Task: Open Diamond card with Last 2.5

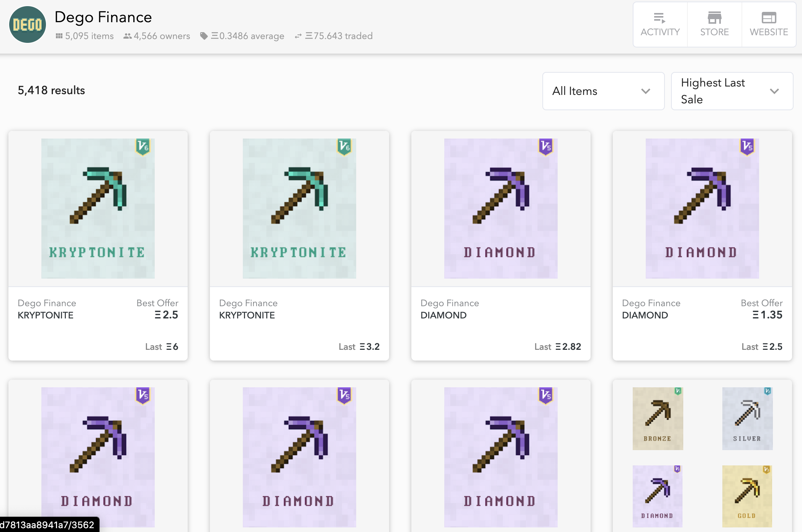Action: point(702,246)
